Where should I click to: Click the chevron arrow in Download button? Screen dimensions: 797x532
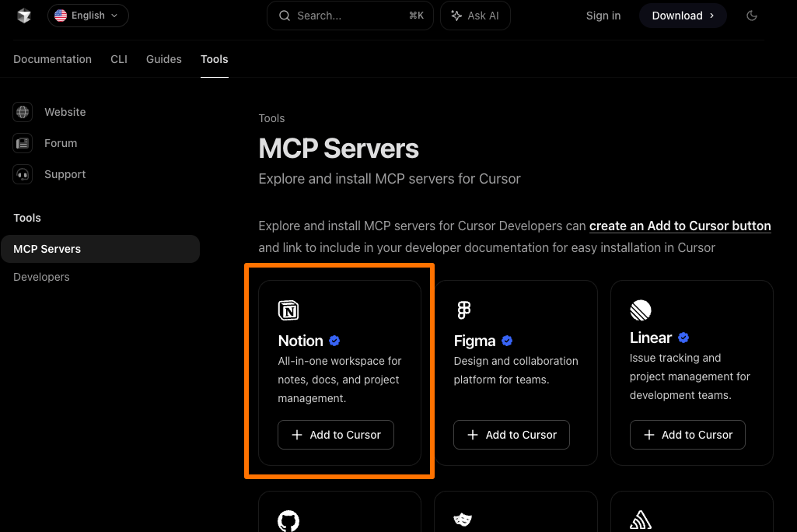(x=711, y=16)
